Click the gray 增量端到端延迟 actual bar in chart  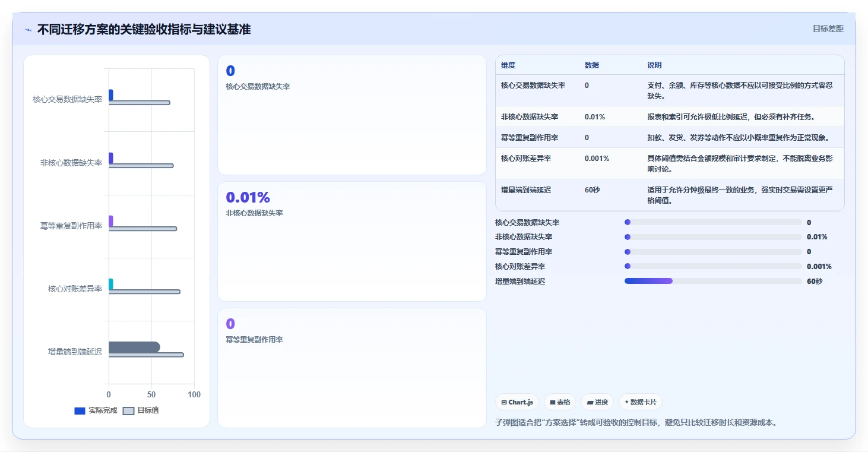134,347
